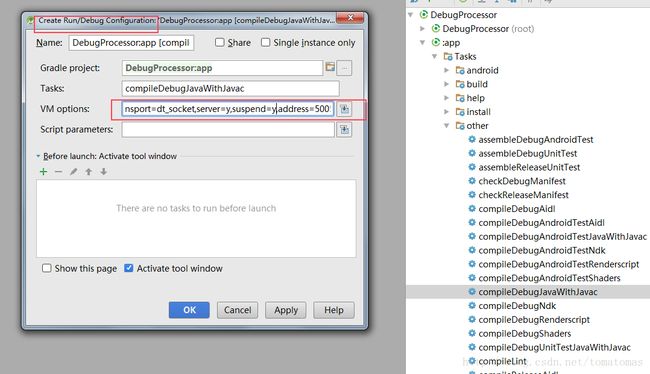Remove before-launch task with minus icon
Image resolution: width=650 pixels, height=374 pixels.
[58, 172]
